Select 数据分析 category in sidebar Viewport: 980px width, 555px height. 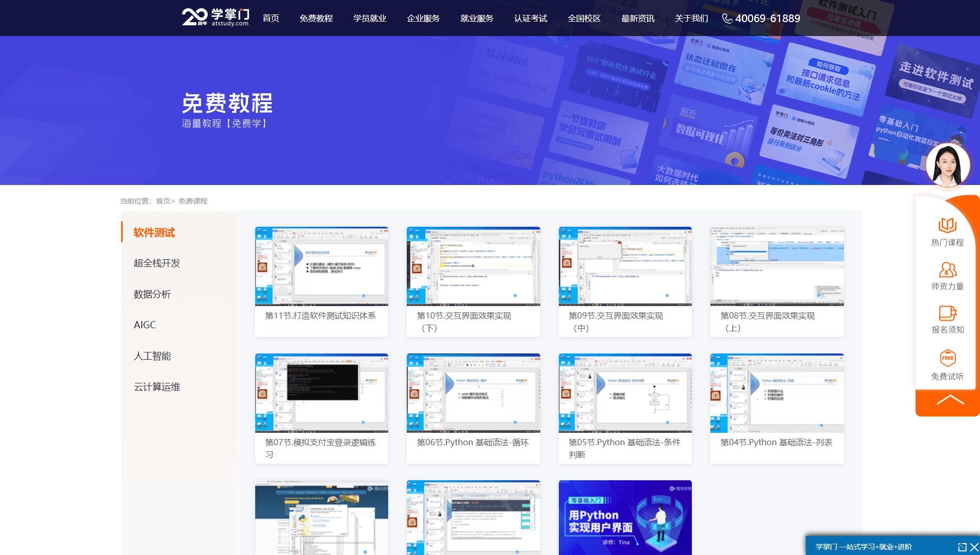coord(152,294)
